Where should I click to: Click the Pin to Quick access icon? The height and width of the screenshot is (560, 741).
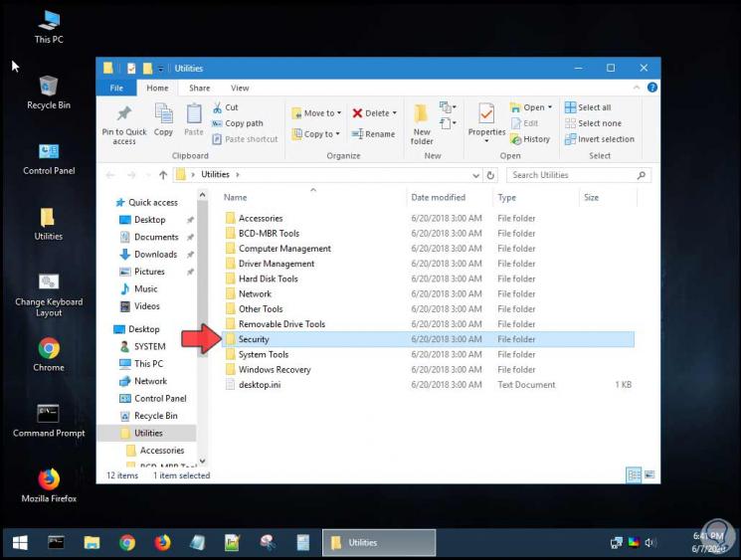(x=124, y=114)
